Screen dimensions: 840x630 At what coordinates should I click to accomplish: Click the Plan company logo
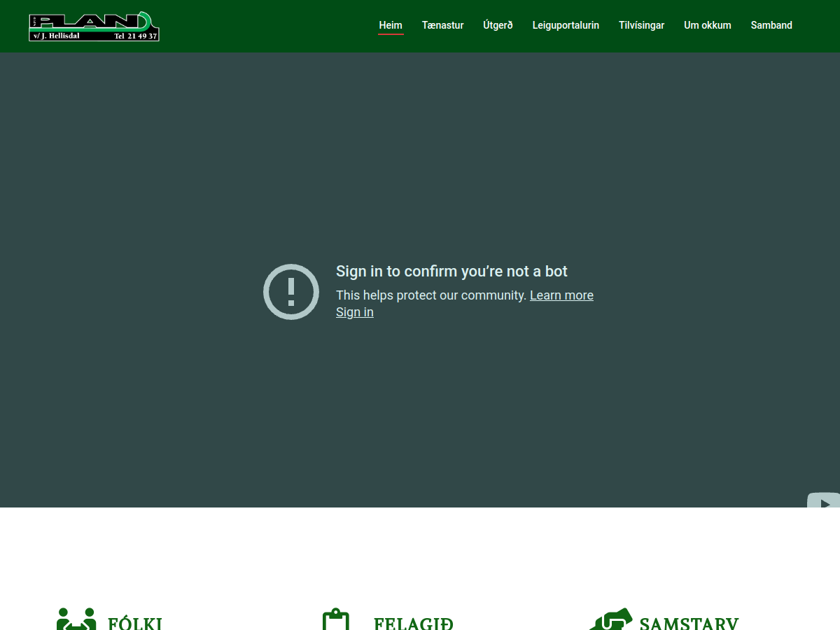point(94,27)
